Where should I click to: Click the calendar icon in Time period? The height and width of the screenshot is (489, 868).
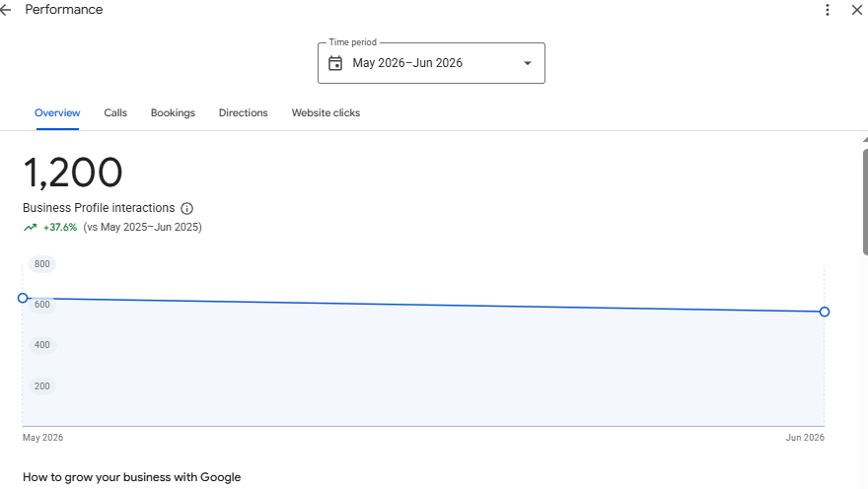(335, 63)
